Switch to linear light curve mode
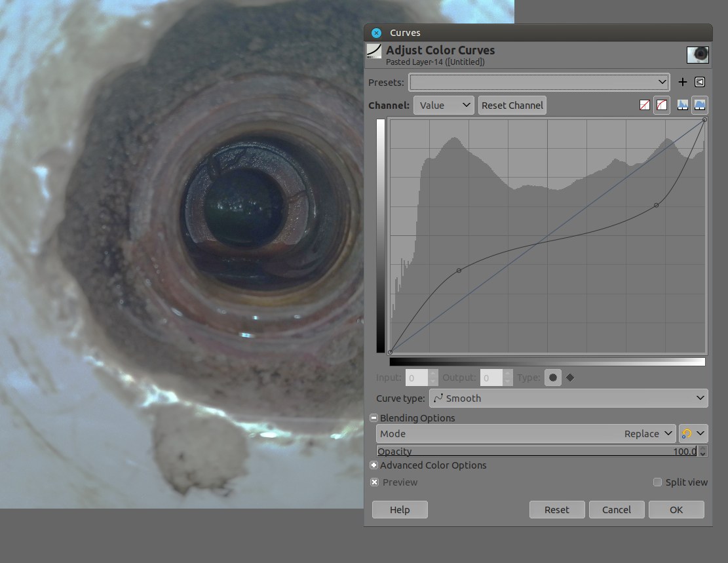 645,105
